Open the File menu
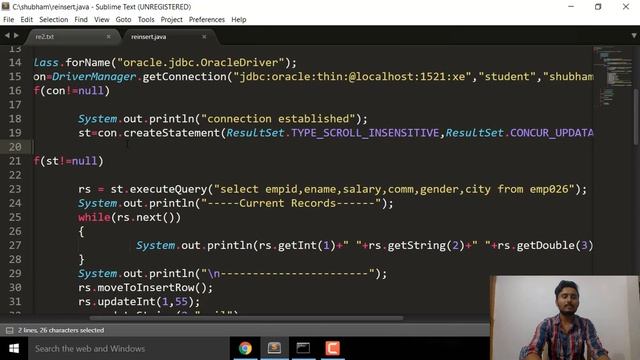This screenshot has height=360, width=640. tap(9, 20)
